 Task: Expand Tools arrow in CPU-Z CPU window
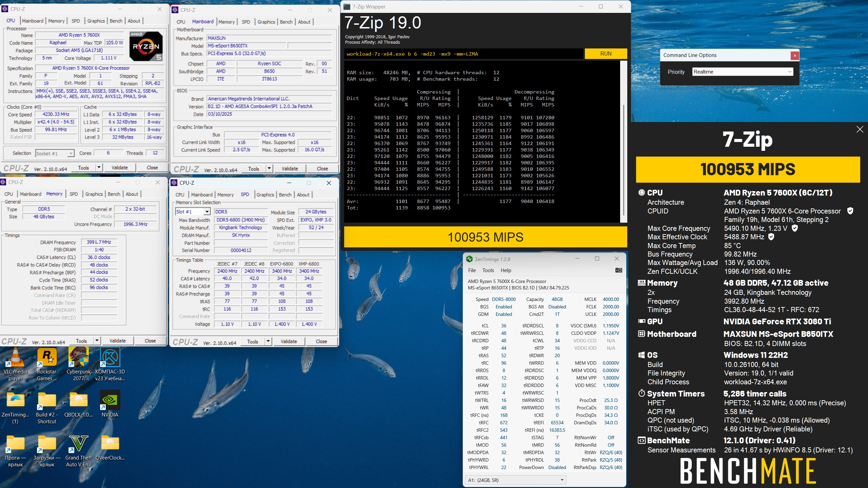tap(99, 167)
